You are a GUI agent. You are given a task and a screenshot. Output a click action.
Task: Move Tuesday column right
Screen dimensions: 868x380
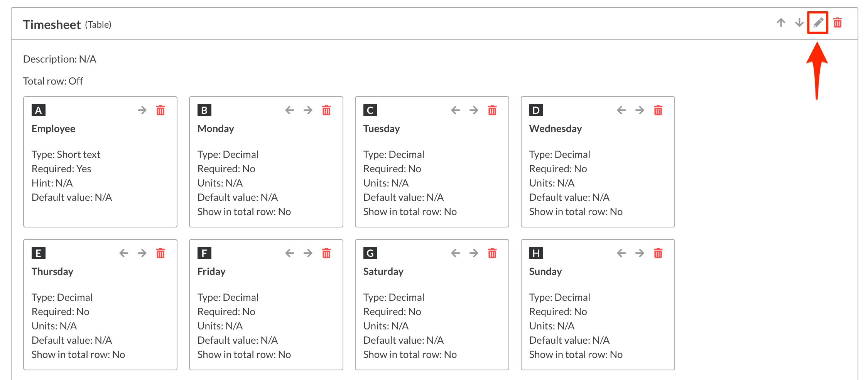(x=474, y=110)
